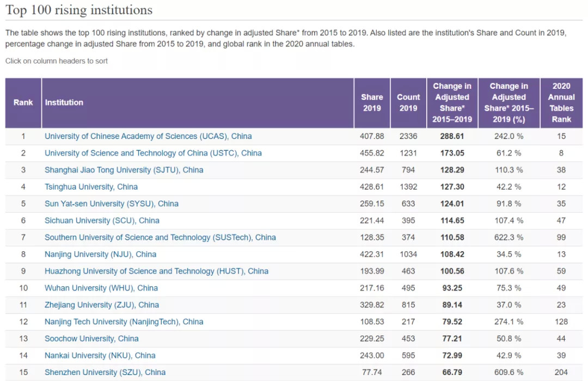Screen dimensions: 588x381
Task: Open Tsinghua University institution page
Action: tap(91, 187)
